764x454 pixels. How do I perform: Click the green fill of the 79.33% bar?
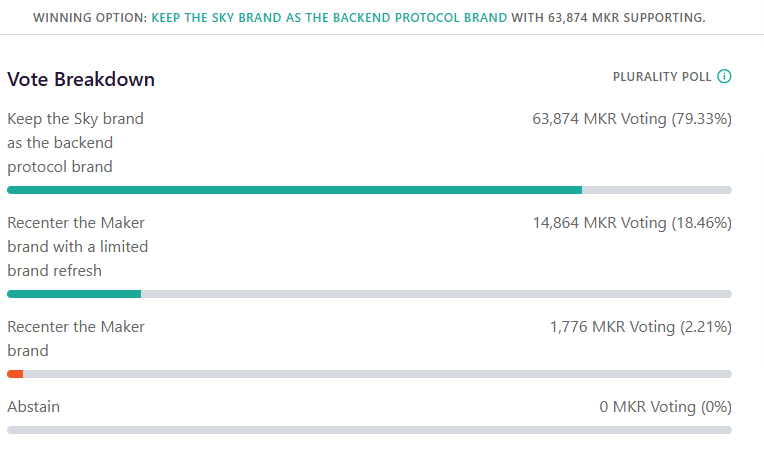294,189
